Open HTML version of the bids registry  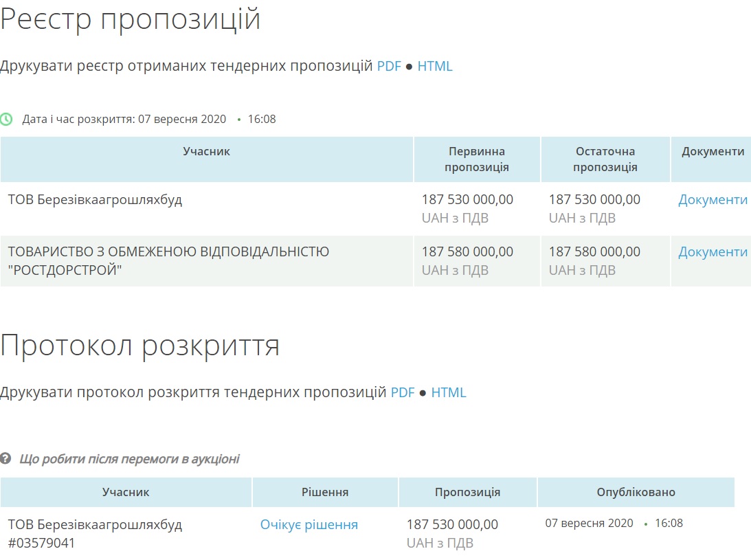pyautogui.click(x=435, y=66)
